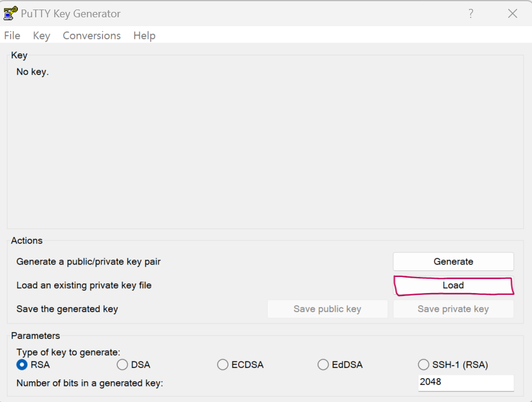This screenshot has height=402, width=532.
Task: Click the 'Load an existing private key file' label
Action: [84, 285]
